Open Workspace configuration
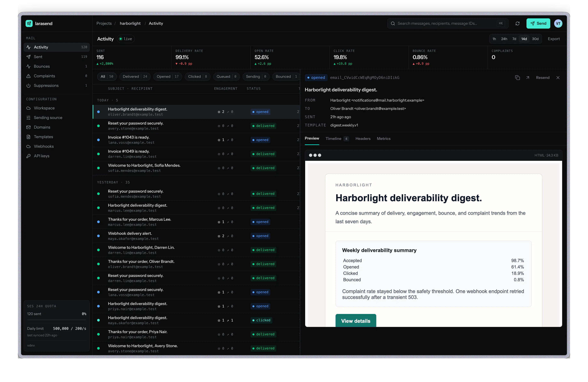Image resolution: width=588 pixels, height=382 pixels. 57,108
